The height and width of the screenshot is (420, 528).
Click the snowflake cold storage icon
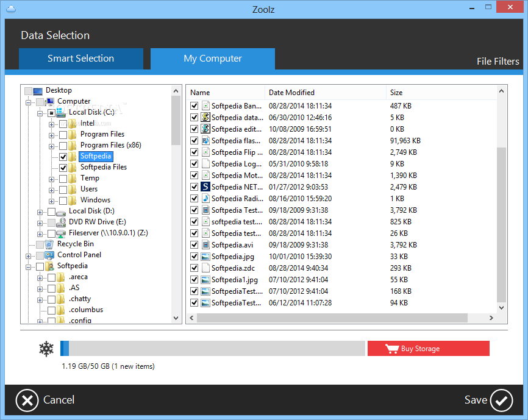tap(46, 349)
